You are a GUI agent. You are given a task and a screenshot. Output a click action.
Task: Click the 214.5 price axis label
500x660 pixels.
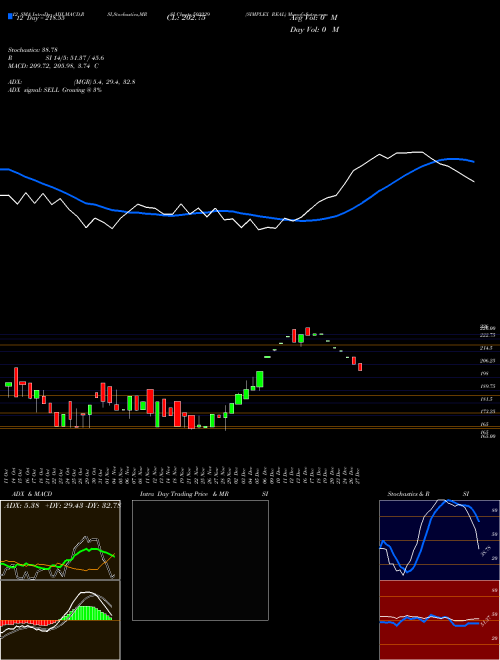tap(486, 348)
